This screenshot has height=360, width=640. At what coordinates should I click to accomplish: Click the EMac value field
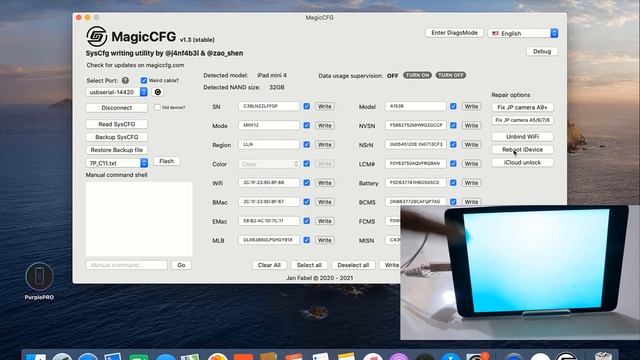(269, 221)
